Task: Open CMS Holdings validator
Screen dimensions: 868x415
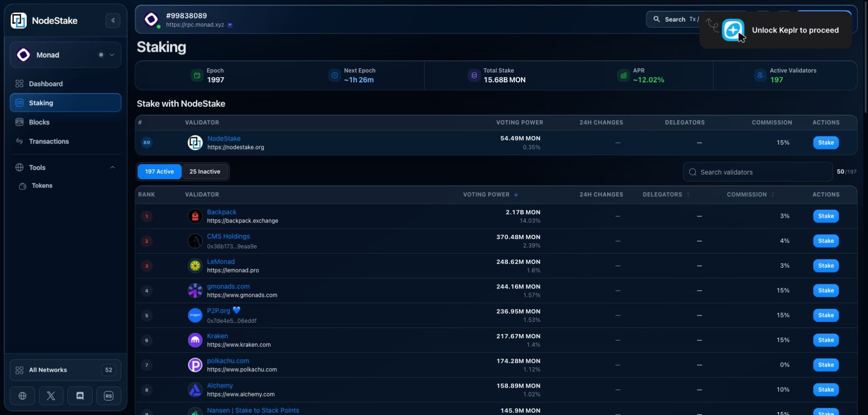Action: 228,236
